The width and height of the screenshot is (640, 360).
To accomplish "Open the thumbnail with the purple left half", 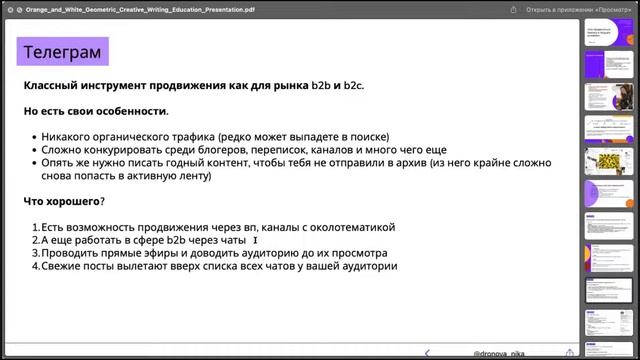I will point(609,64).
